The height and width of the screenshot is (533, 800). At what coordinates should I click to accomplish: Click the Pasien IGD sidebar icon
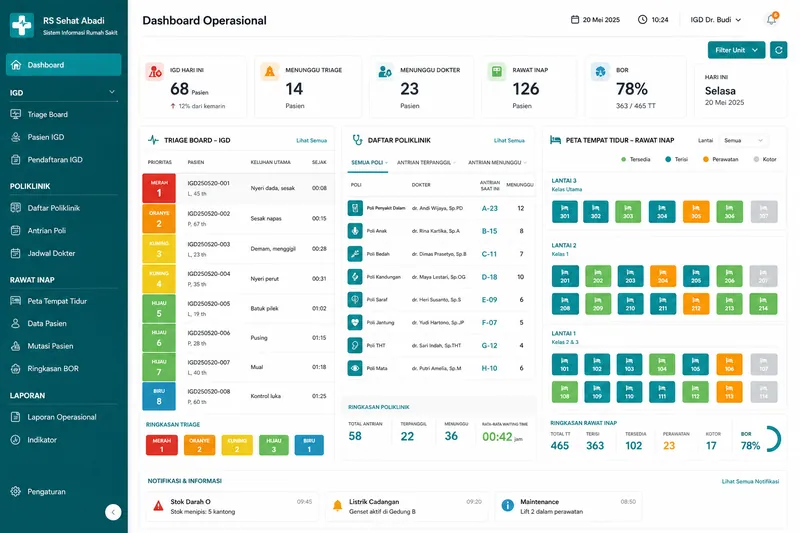tap(16, 137)
